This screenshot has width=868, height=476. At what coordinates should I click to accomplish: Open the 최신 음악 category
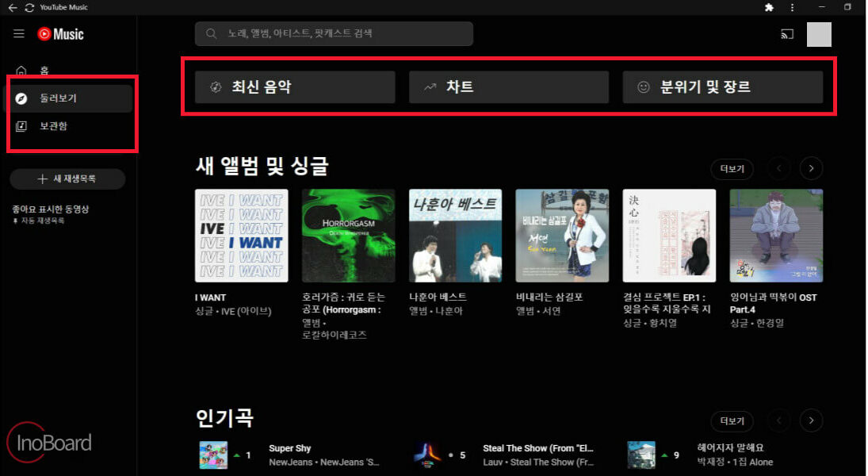(295, 87)
